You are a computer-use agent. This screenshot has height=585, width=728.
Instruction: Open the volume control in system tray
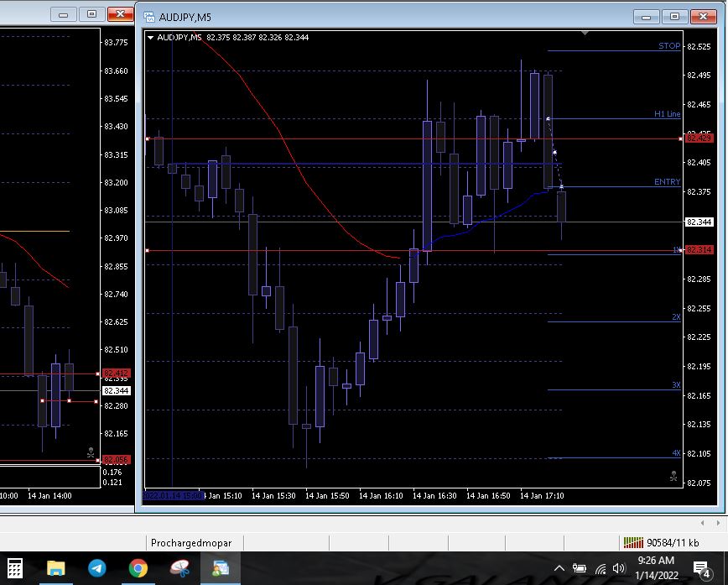pos(619,568)
